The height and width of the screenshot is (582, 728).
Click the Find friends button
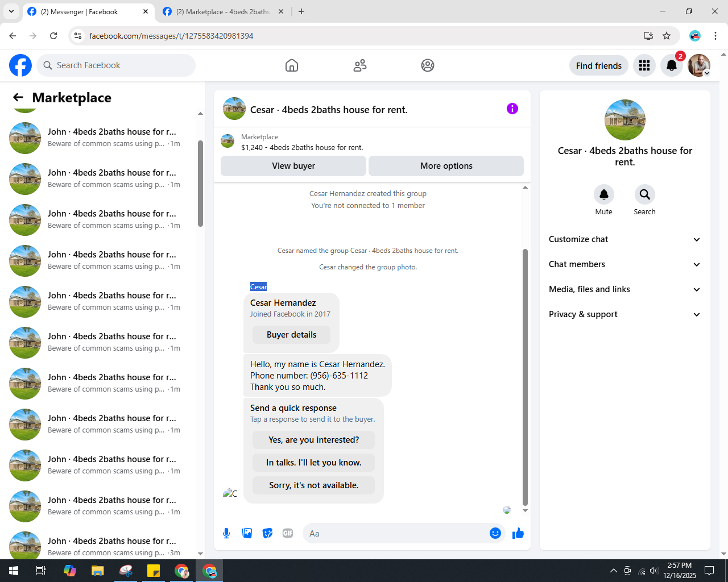[x=599, y=65]
